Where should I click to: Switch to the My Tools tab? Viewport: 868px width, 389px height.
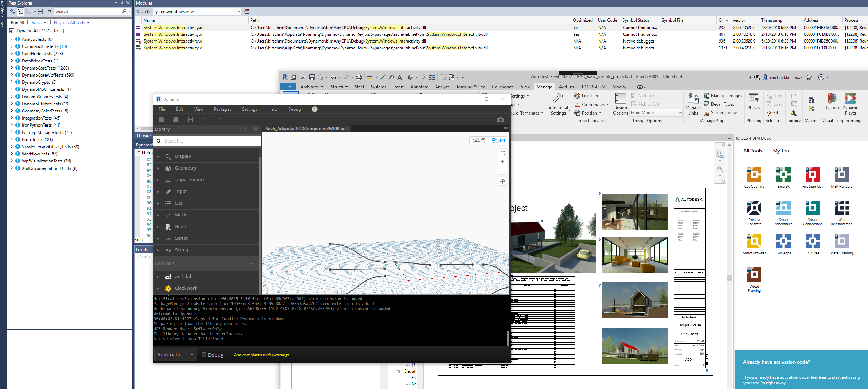coord(782,151)
